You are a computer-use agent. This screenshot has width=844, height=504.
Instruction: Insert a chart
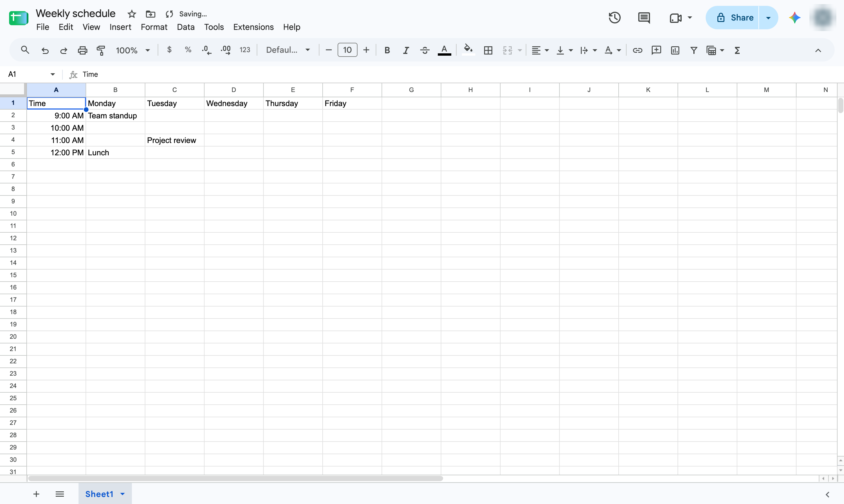[675, 50]
